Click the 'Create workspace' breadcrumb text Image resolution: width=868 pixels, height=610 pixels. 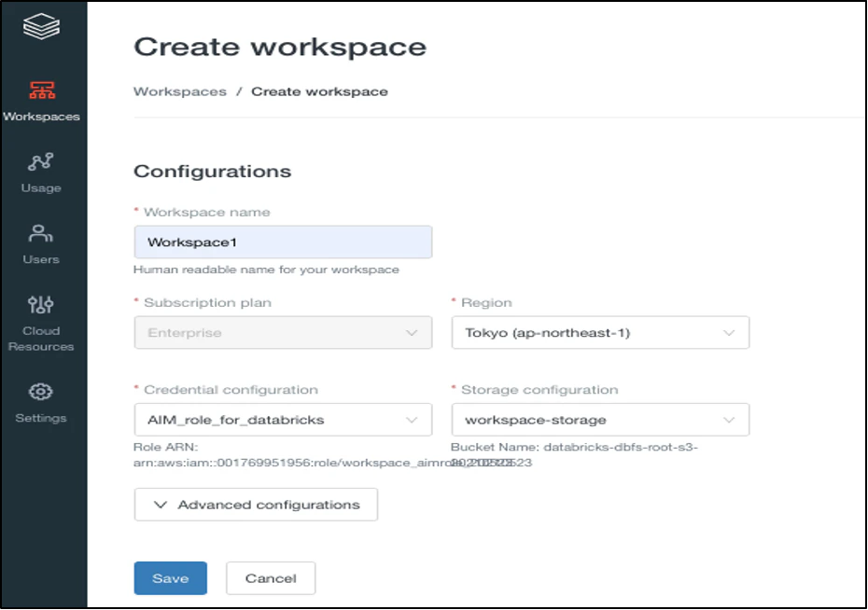[x=319, y=91]
